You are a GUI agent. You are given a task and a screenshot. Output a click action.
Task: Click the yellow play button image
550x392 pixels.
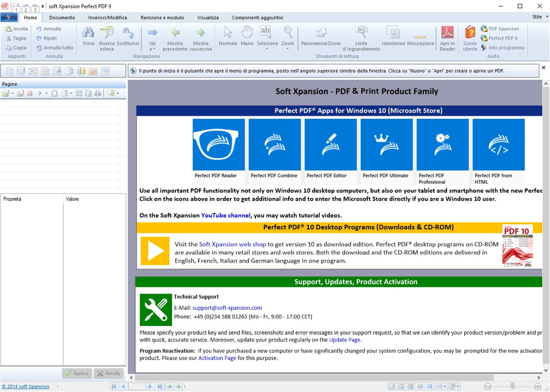click(155, 251)
